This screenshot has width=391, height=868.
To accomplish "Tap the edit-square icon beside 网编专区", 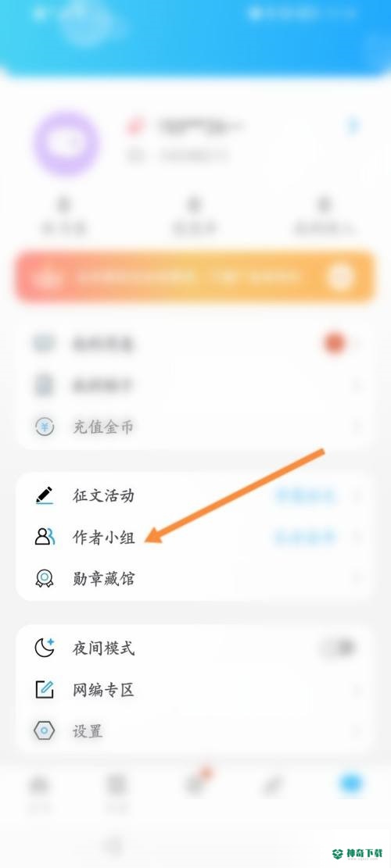I will coord(45,690).
